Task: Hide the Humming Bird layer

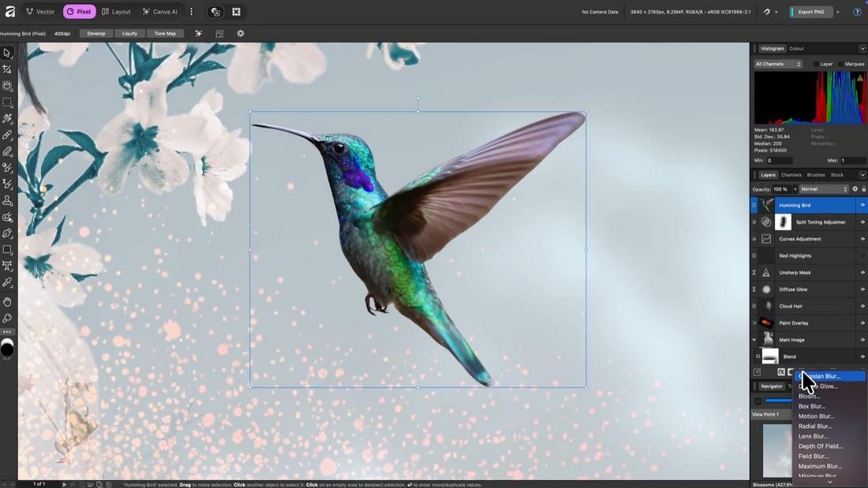Action: [x=862, y=205]
